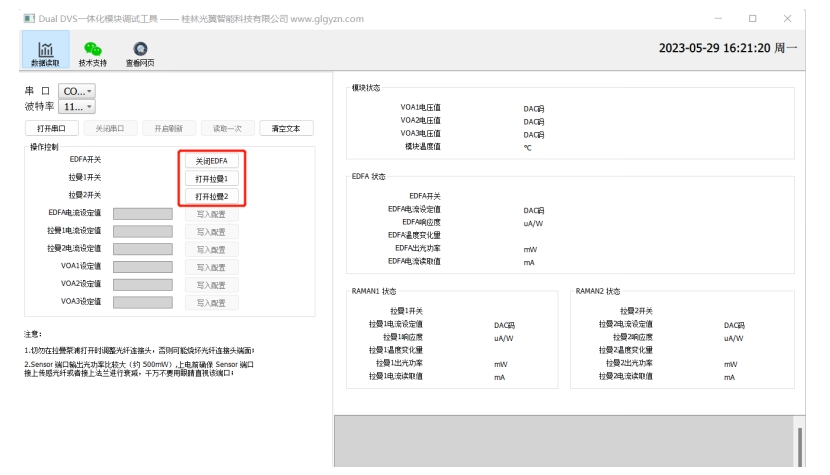830x475 pixels.
Task: Turn on Raman 2 via 打开拉曼2
Action: pos(211,196)
